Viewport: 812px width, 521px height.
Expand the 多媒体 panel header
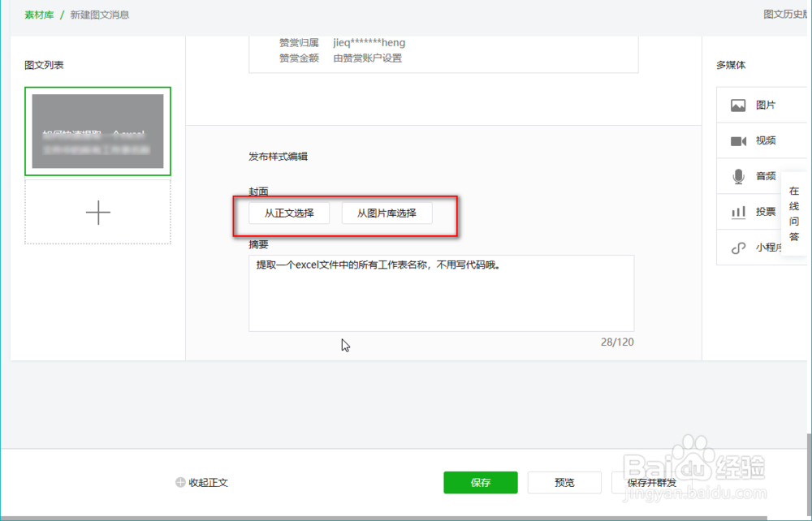[x=731, y=65]
